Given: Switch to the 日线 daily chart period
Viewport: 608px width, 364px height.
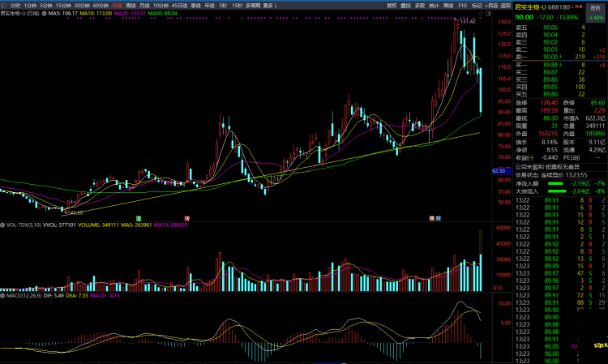Looking at the screenshot, I should [x=117, y=6].
